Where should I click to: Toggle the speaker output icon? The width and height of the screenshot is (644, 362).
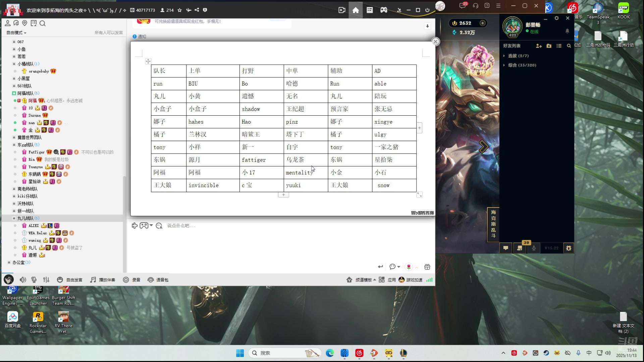pyautogui.click(x=22, y=280)
